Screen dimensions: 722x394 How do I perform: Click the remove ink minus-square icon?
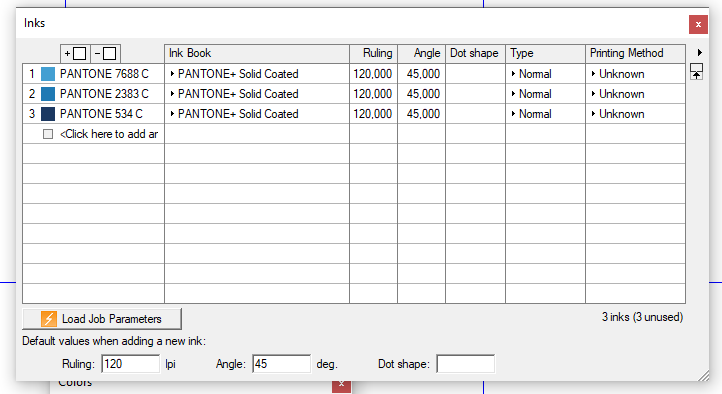pos(105,54)
